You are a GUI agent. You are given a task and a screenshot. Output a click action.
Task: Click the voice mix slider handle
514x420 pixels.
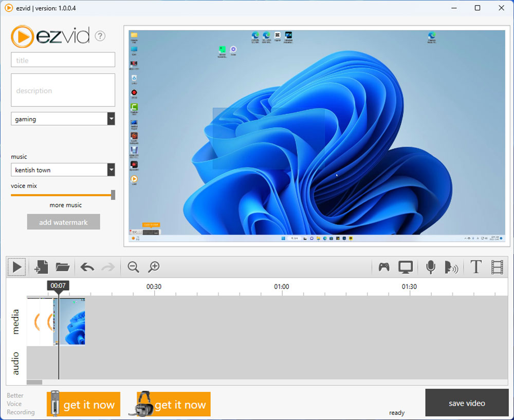point(113,195)
